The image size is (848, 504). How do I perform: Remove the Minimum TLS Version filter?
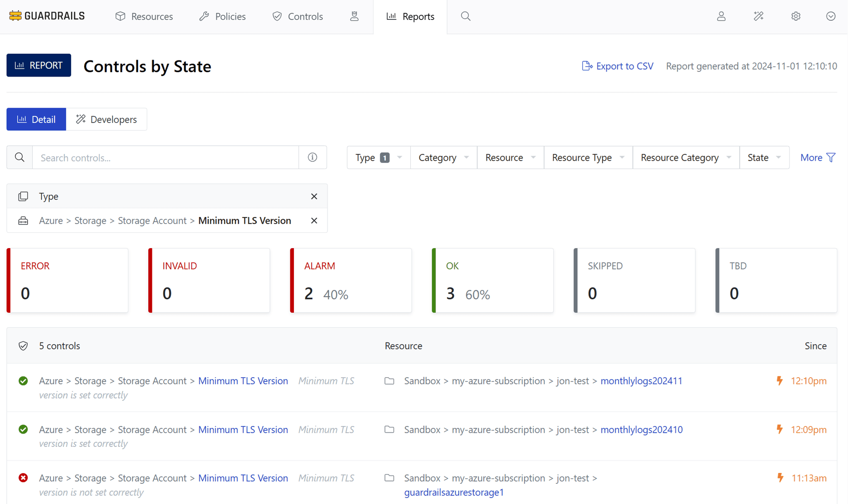point(314,221)
